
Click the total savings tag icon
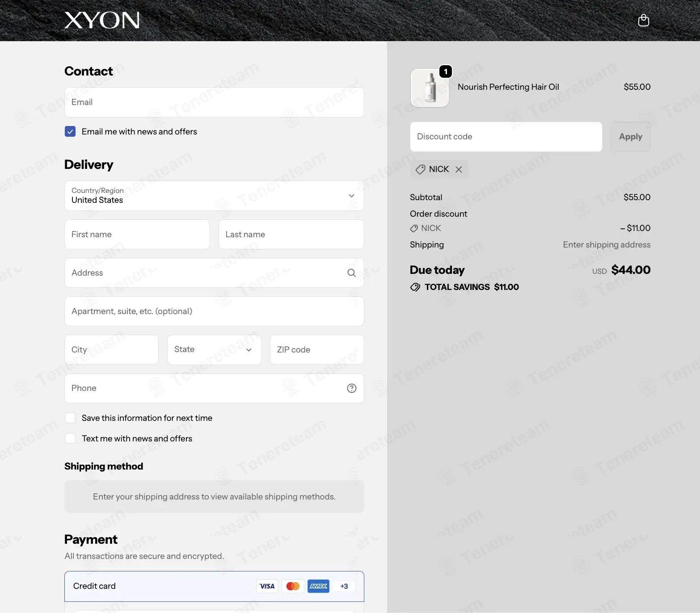pos(415,287)
